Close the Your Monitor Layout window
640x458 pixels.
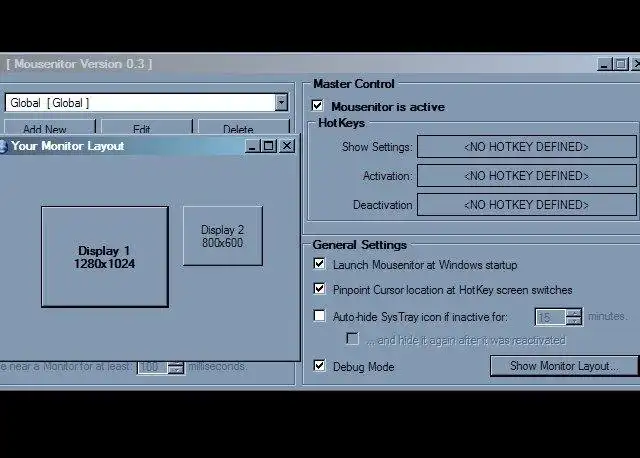pyautogui.click(x=287, y=146)
